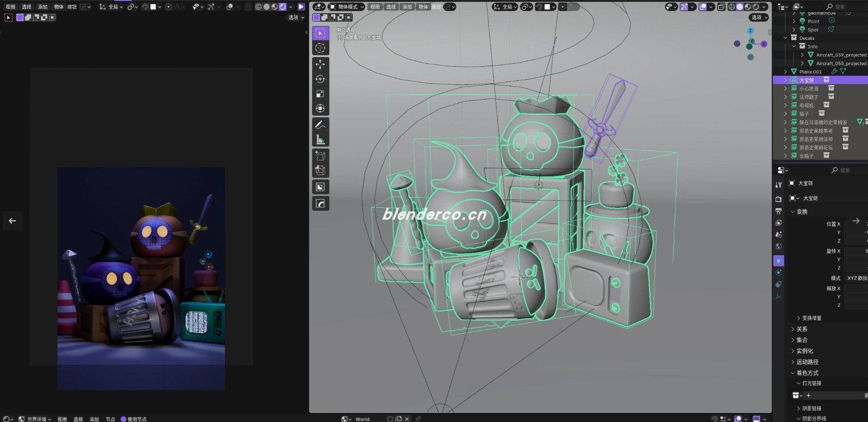Open the Object Data properties tab

[779, 297]
